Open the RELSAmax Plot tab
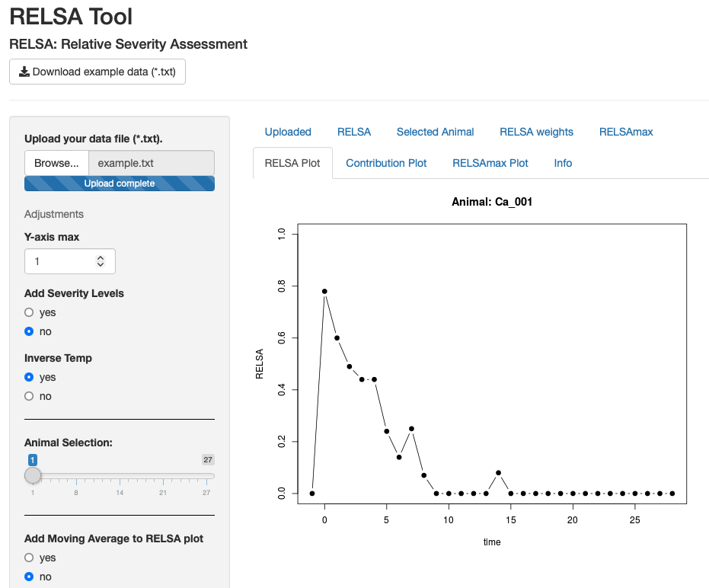This screenshot has width=709, height=588. pyautogui.click(x=490, y=163)
